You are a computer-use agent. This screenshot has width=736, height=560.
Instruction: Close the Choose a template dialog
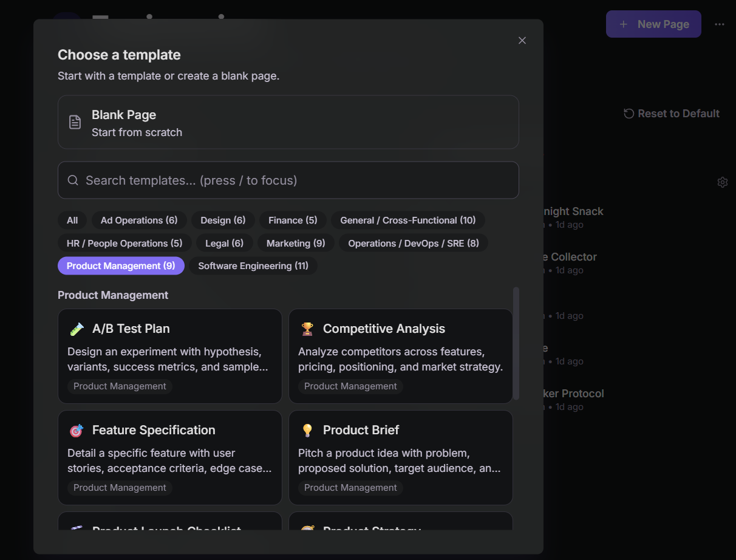522,41
